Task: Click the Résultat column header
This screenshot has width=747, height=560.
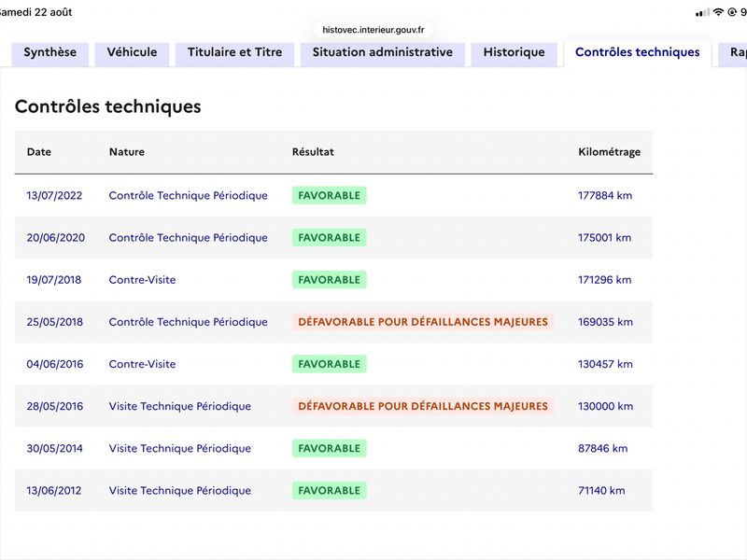Action: click(313, 152)
